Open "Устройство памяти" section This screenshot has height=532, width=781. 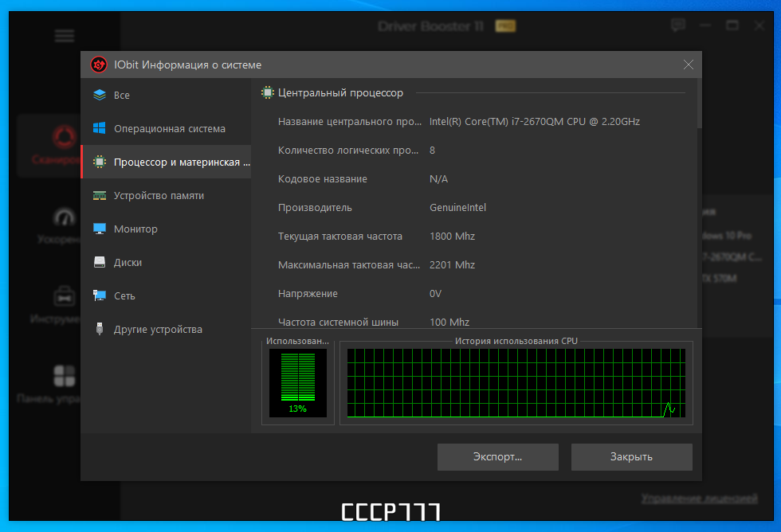click(166, 196)
